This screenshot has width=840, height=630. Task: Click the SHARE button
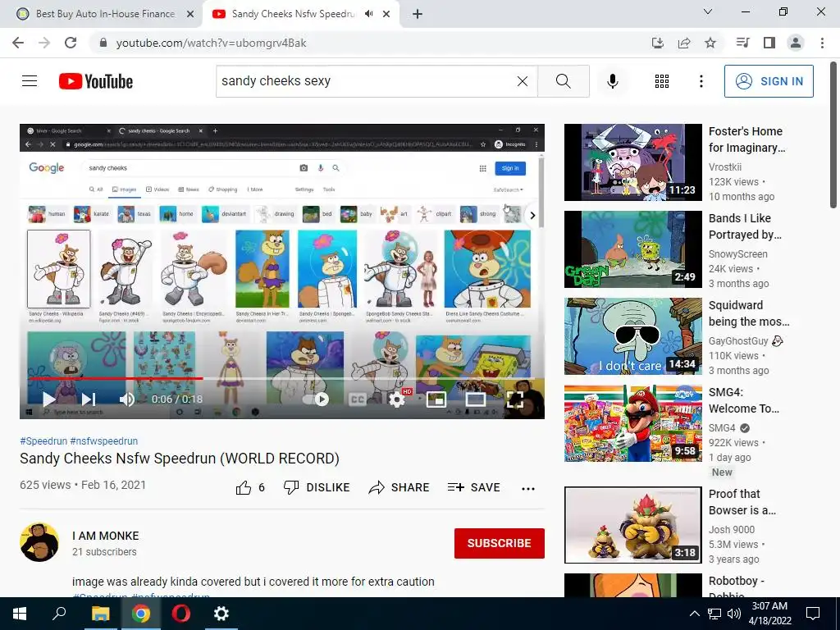(x=399, y=487)
